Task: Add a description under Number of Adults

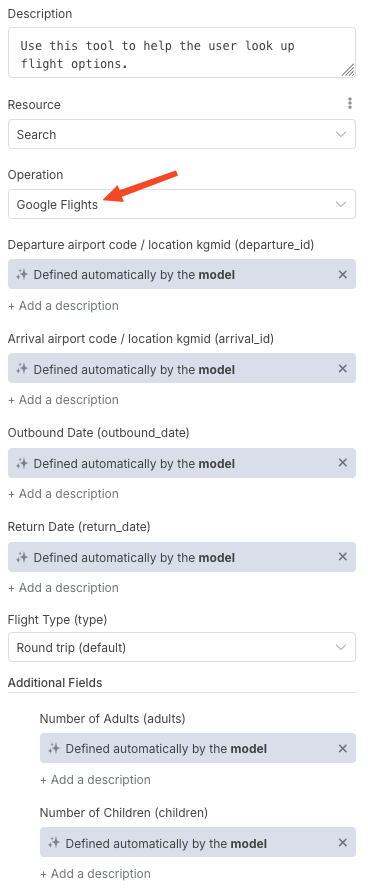Action: [x=95, y=780]
